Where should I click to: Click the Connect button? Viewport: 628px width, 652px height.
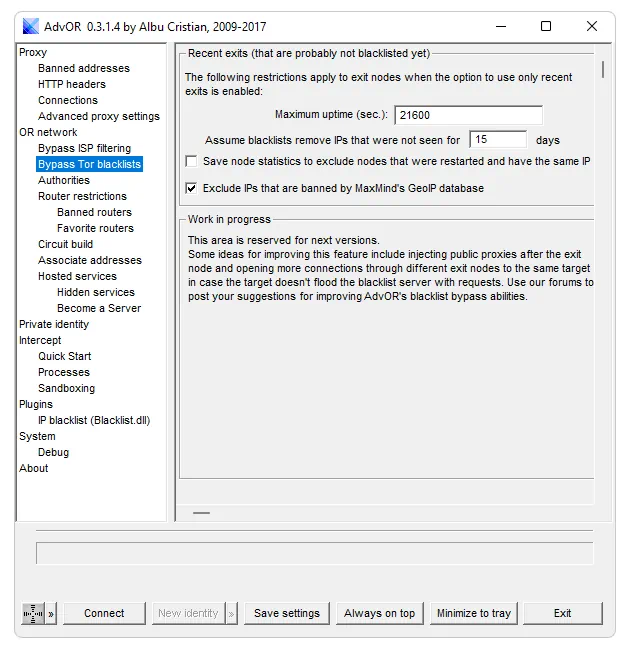click(x=104, y=613)
